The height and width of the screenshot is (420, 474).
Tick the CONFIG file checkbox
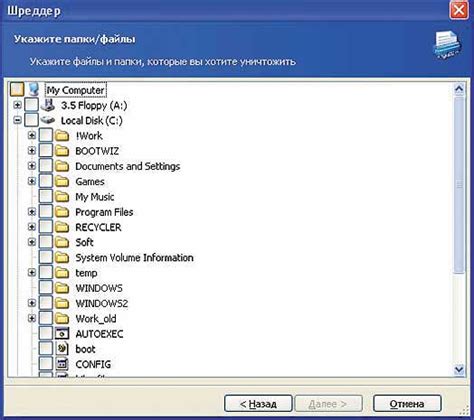46,364
